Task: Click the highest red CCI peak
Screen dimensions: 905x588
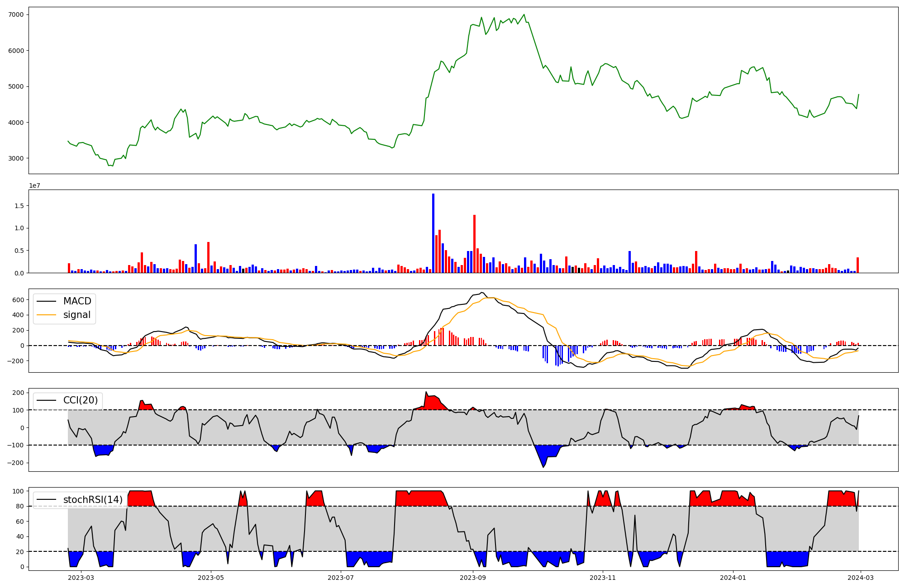Action: (426, 398)
